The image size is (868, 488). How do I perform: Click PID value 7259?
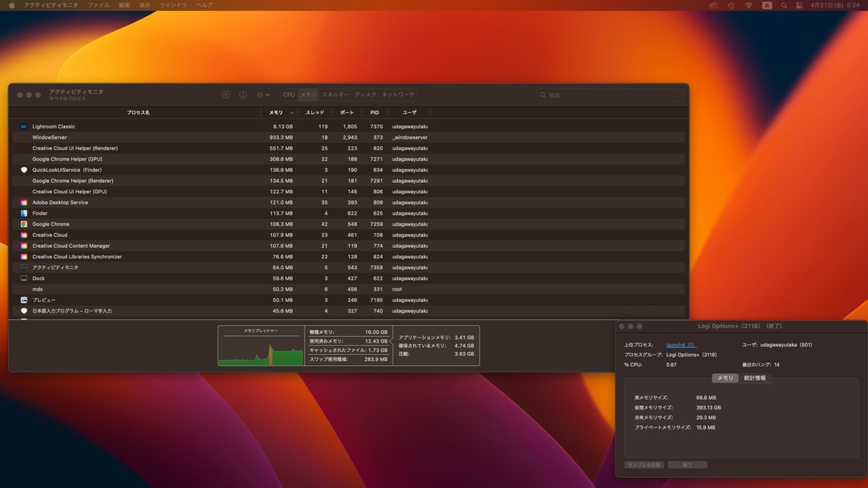coord(375,224)
